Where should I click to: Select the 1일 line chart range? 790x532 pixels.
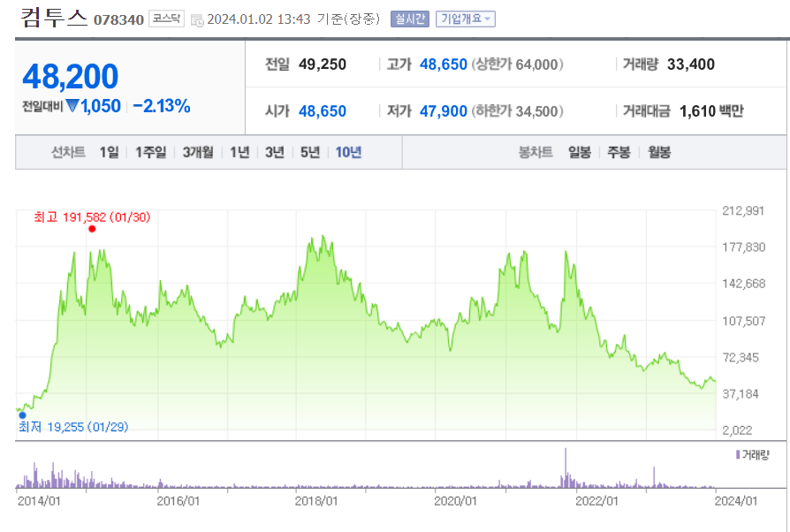pyautogui.click(x=109, y=152)
